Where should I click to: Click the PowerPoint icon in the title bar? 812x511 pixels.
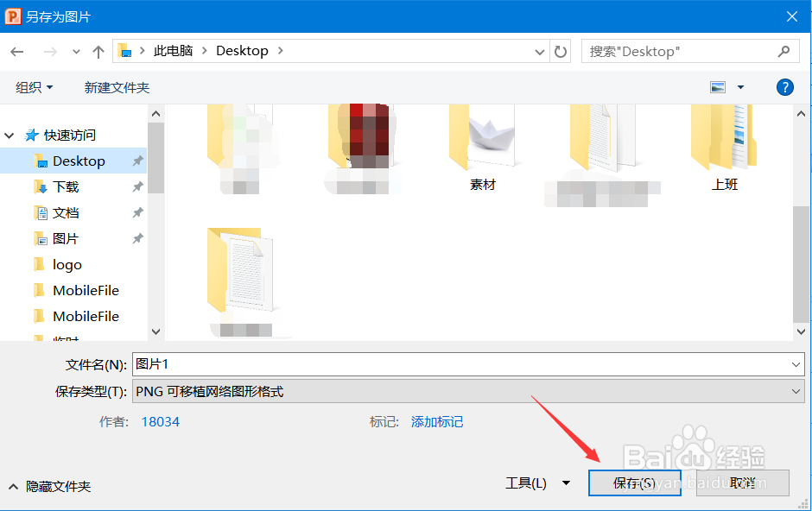[12, 16]
